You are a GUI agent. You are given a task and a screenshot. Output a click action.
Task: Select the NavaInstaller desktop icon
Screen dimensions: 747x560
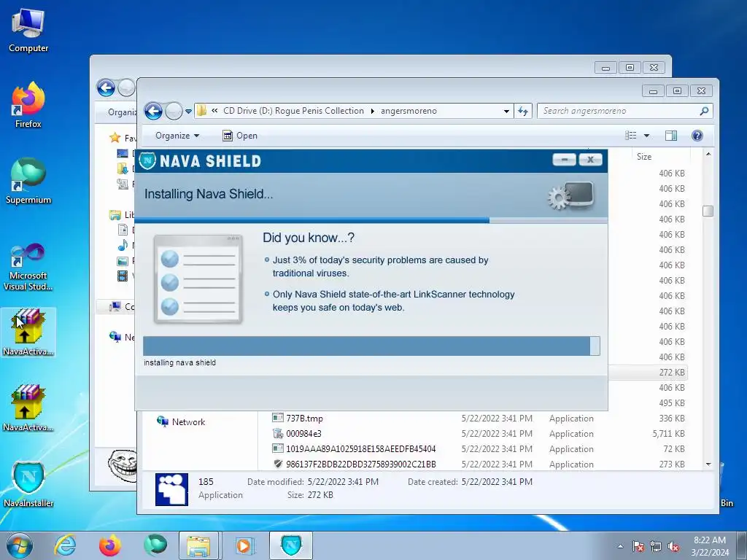28,484
